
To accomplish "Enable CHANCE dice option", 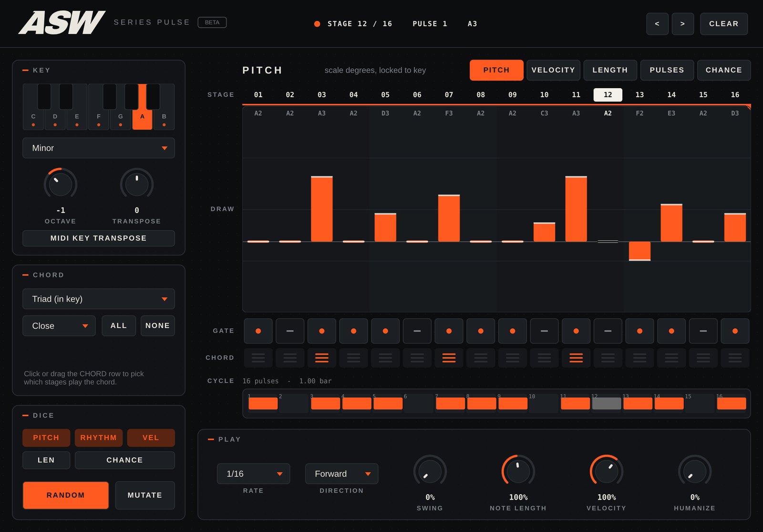I will (125, 460).
